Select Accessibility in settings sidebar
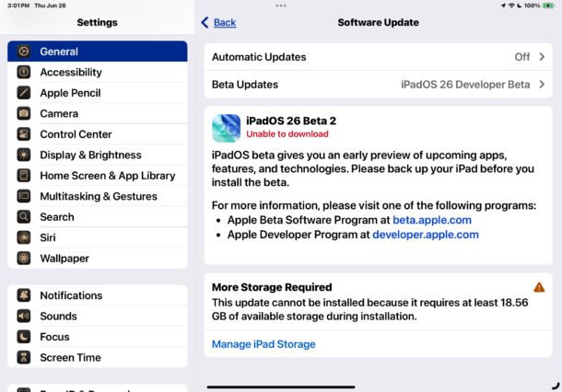Viewport: 562px width, 392px height. pos(97,73)
